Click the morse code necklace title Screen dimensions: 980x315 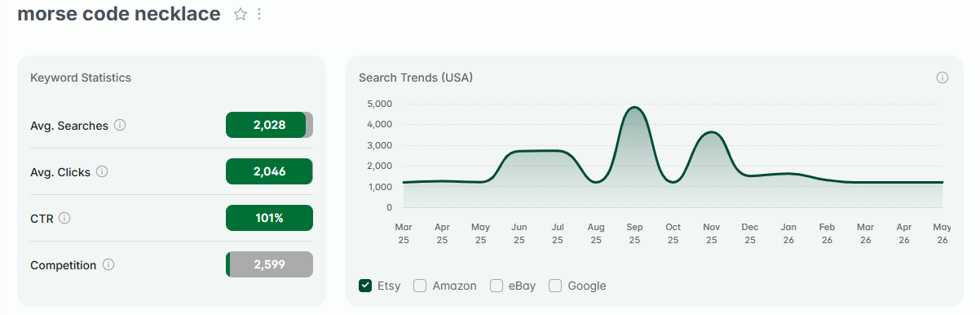click(x=119, y=14)
